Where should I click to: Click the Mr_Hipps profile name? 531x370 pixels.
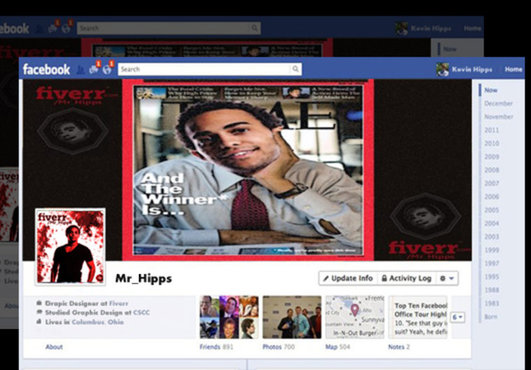[x=144, y=279]
